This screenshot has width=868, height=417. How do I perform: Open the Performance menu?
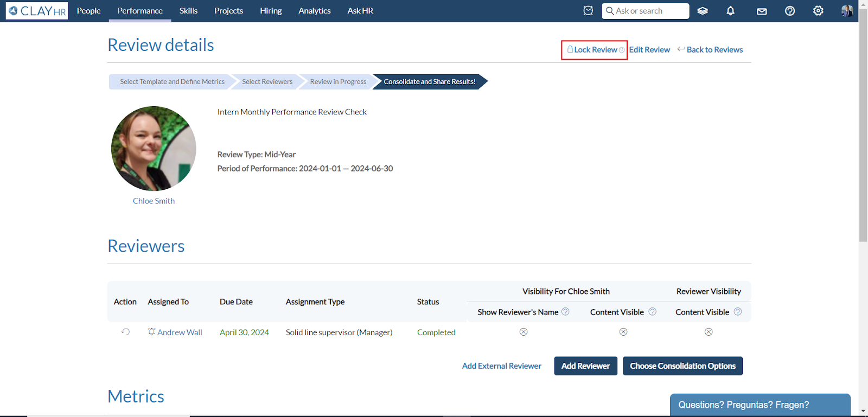coord(140,11)
